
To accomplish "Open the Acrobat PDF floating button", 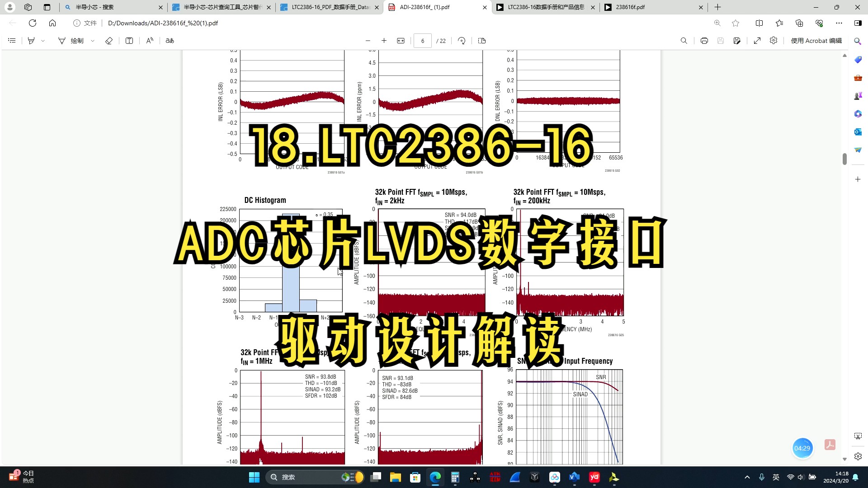I will coord(830,445).
